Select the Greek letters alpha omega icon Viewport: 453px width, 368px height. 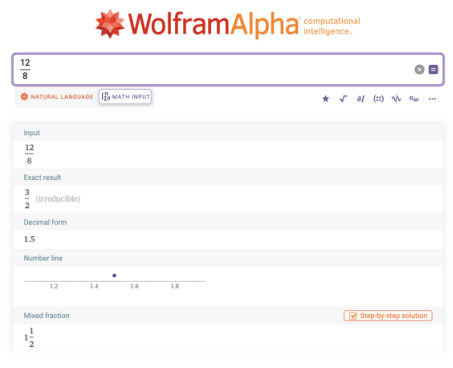[x=414, y=99]
